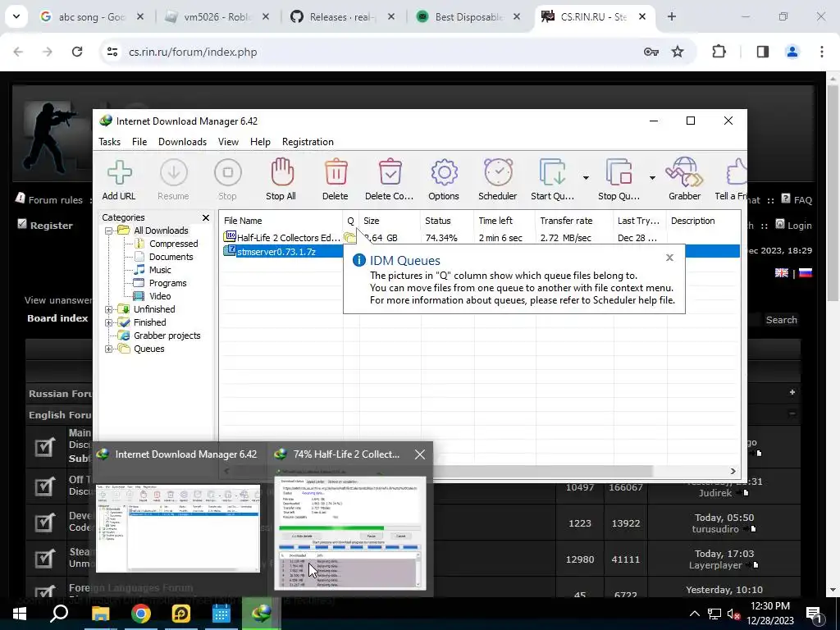840x630 pixels.
Task: Select the Documents category
Action: pyautogui.click(x=171, y=257)
